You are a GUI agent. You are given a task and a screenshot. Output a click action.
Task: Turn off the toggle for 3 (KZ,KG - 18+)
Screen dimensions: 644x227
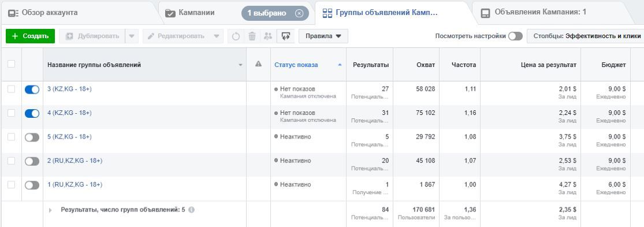(32, 90)
